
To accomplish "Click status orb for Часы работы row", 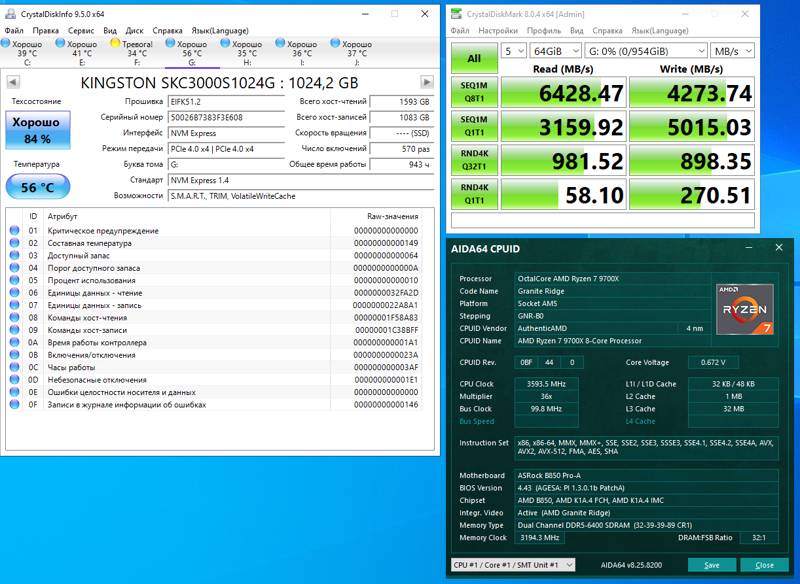I will (14, 367).
